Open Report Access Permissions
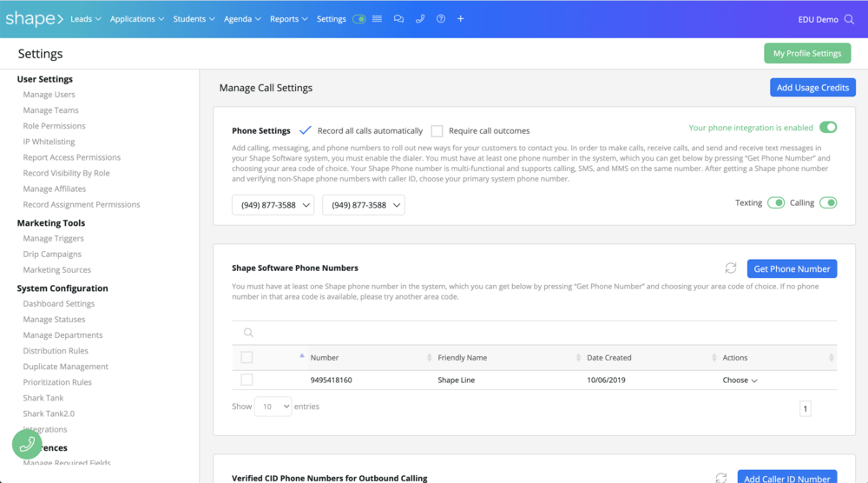Screen dimensions: 868x483 (71, 157)
